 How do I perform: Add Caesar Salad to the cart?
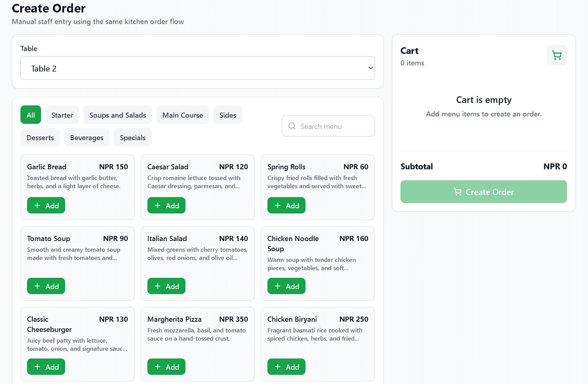coord(167,206)
